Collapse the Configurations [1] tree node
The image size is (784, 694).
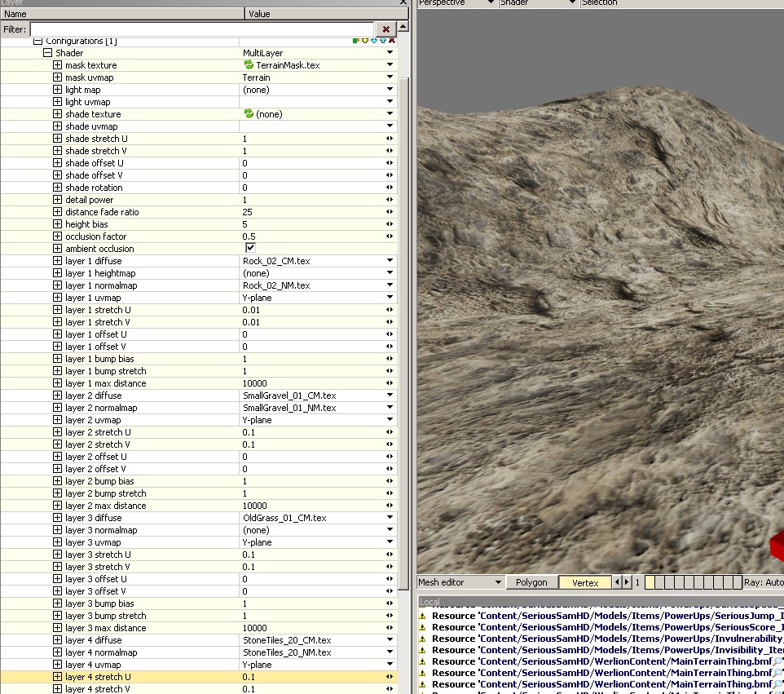point(37,41)
